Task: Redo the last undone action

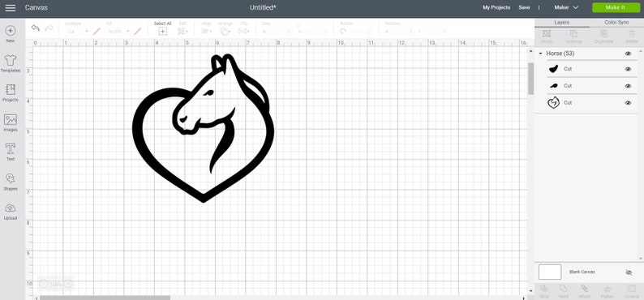Action: 49,28
